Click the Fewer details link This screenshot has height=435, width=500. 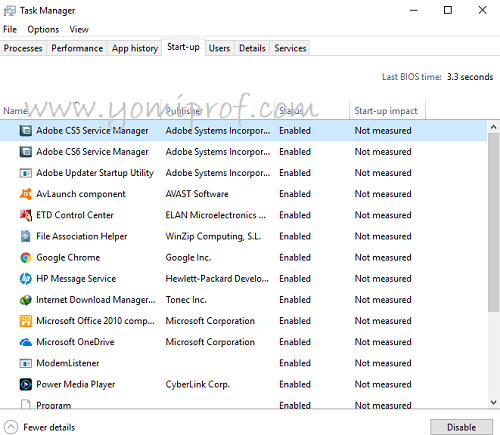click(49, 427)
